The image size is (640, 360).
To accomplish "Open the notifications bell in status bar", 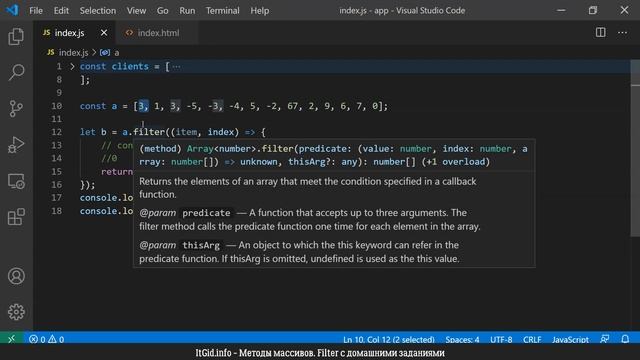I will [625, 339].
